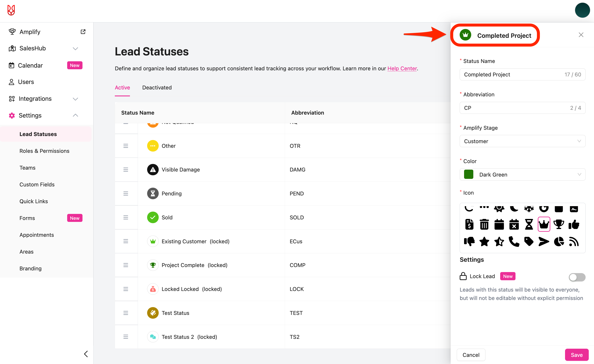
Task: Select the trash can icon
Action: pyautogui.click(x=484, y=224)
